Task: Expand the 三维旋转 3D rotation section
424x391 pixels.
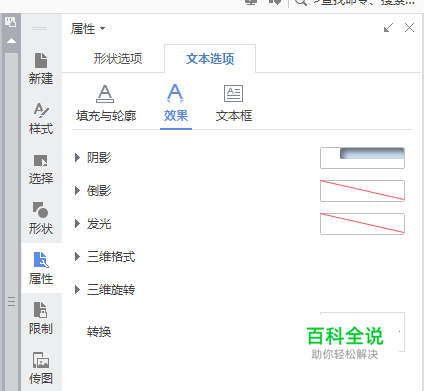Action: (77, 290)
